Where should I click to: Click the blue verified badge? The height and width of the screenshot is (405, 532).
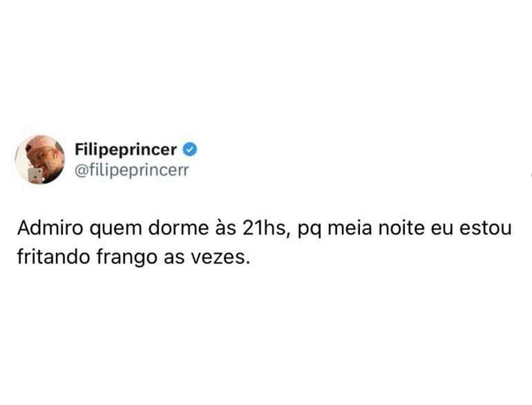click(190, 149)
